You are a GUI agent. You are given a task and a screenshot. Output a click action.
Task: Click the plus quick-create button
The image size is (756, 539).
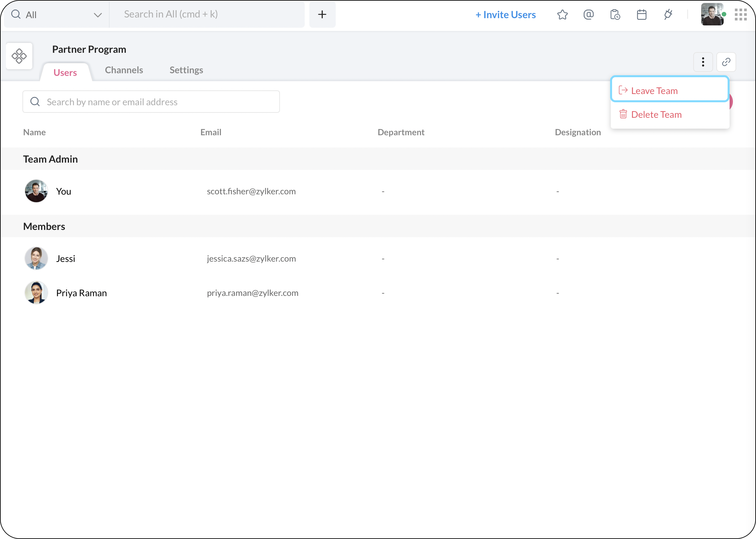pos(322,15)
